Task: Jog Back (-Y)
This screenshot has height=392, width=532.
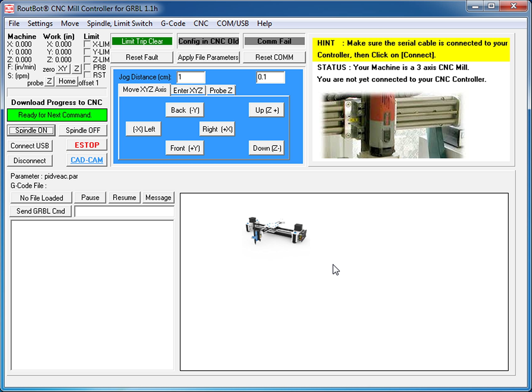Action: (185, 110)
